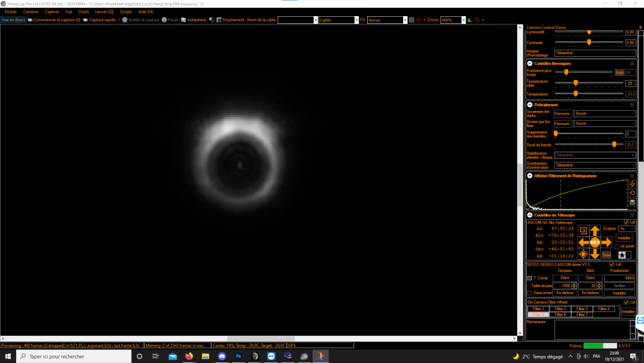Open Photoshop from the Windows taskbar
Screen dimensions: 644x363
pos(238,356)
